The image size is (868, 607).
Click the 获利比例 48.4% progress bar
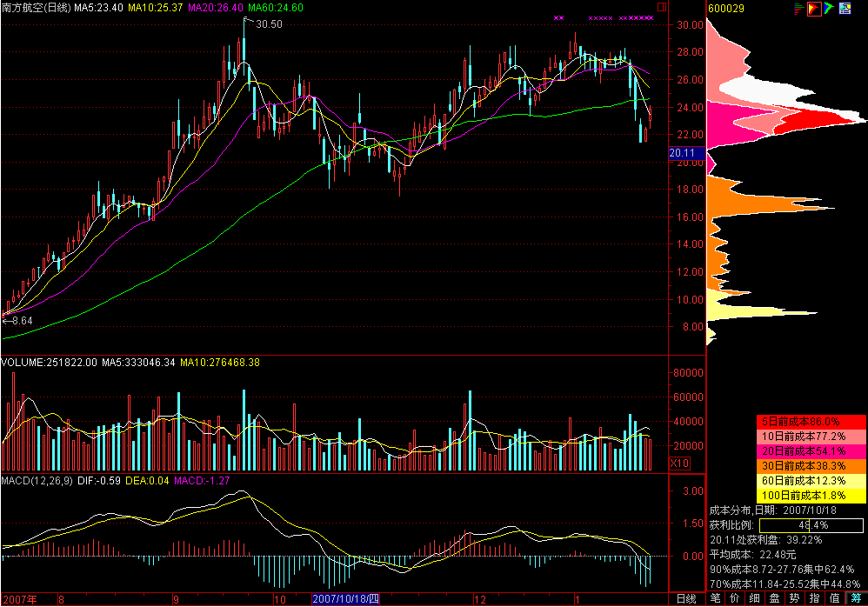tap(811, 525)
